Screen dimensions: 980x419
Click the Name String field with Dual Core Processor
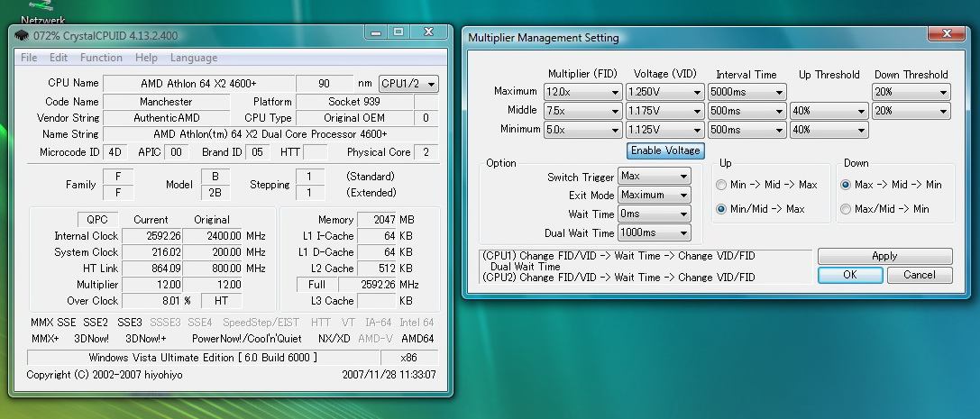click(x=270, y=134)
